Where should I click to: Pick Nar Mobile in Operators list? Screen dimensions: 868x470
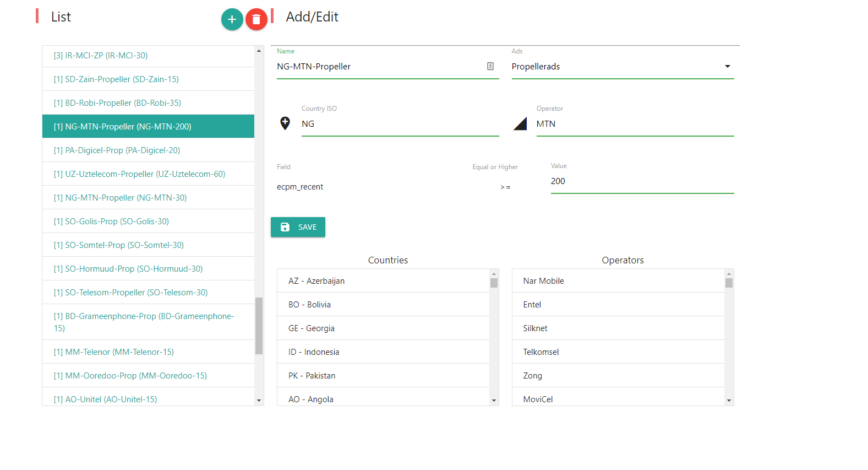coord(618,281)
